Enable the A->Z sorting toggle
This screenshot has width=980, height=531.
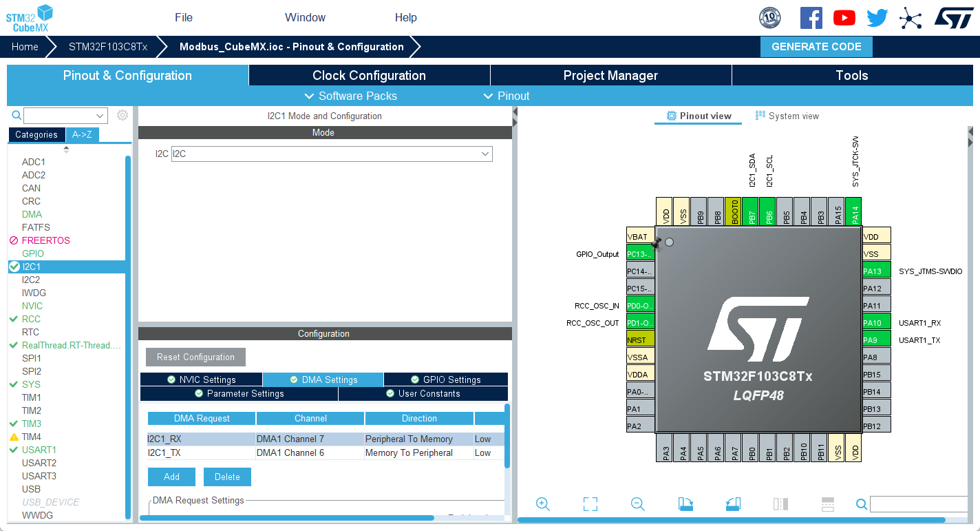pos(82,134)
